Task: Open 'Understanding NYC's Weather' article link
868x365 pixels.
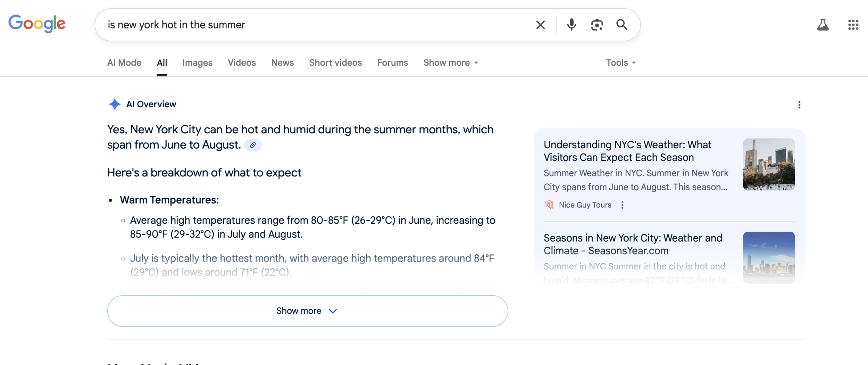Action: tap(627, 151)
